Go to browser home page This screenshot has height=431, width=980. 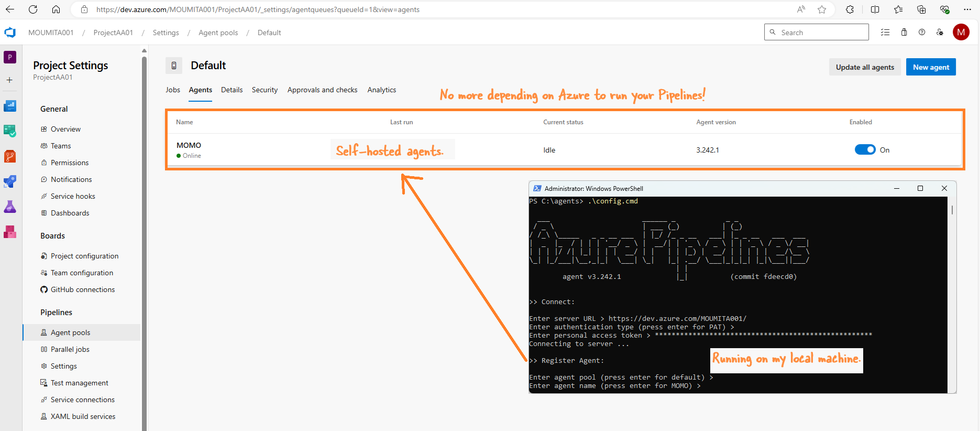tap(56, 9)
